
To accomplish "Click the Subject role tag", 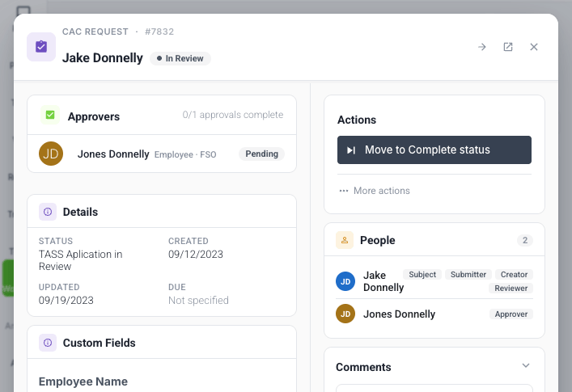I will coord(422,274).
